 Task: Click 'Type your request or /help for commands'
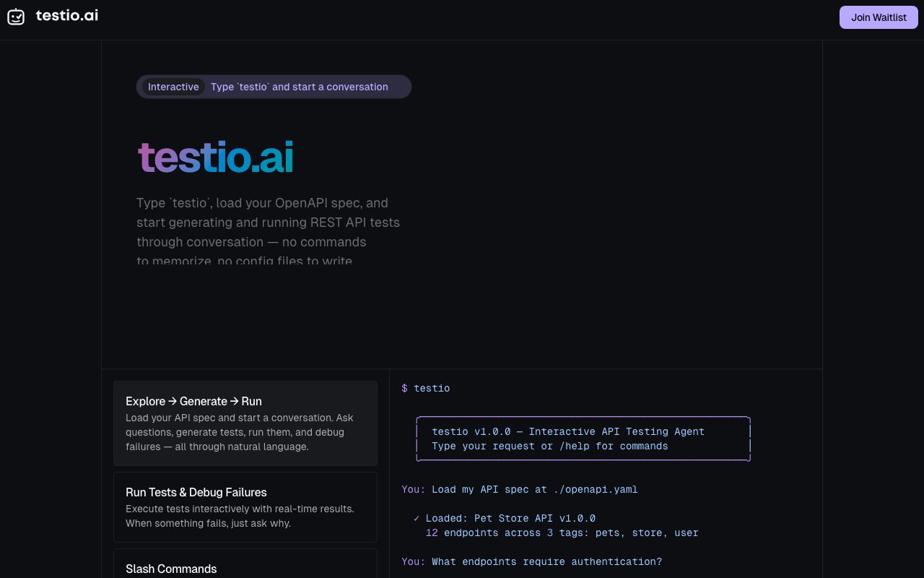[x=550, y=446]
